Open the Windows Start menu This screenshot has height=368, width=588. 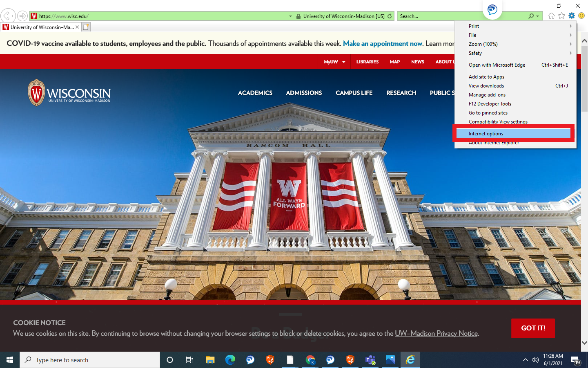(x=10, y=360)
